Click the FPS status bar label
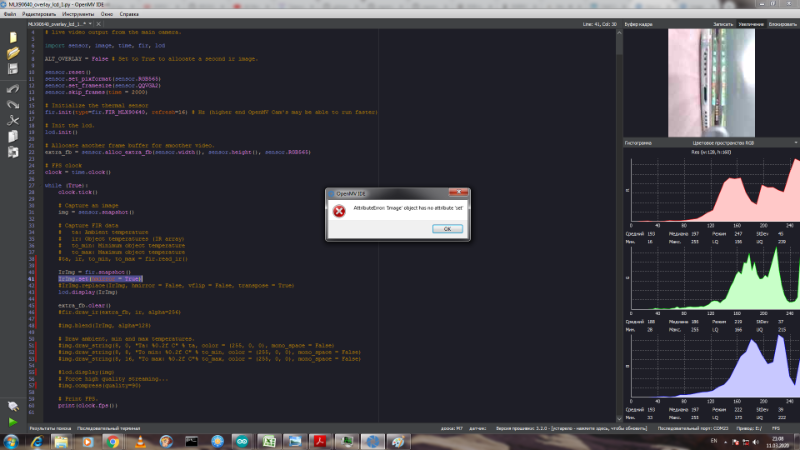 tap(776, 429)
